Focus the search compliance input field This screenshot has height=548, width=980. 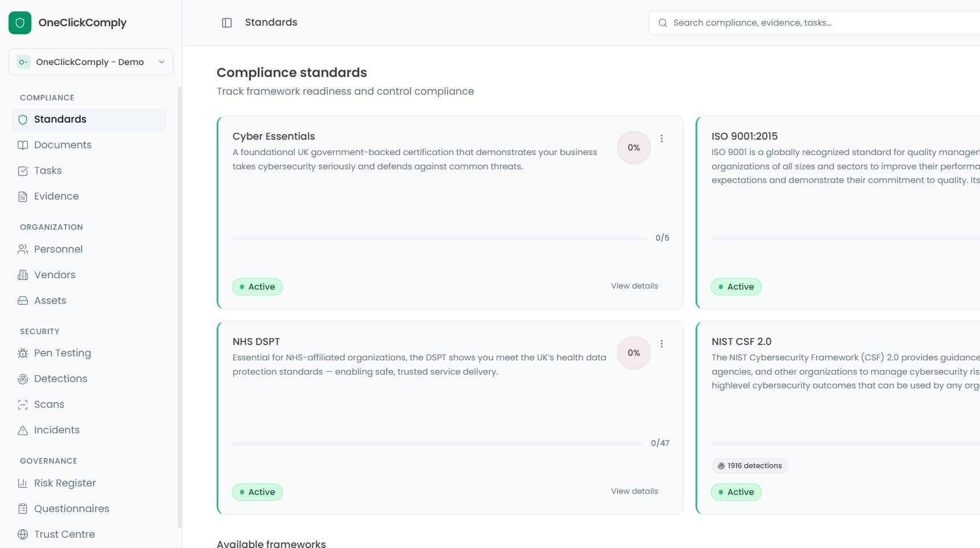[x=815, y=23]
